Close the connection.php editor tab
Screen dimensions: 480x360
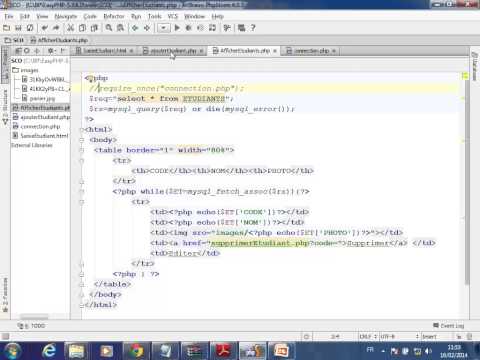click(334, 51)
